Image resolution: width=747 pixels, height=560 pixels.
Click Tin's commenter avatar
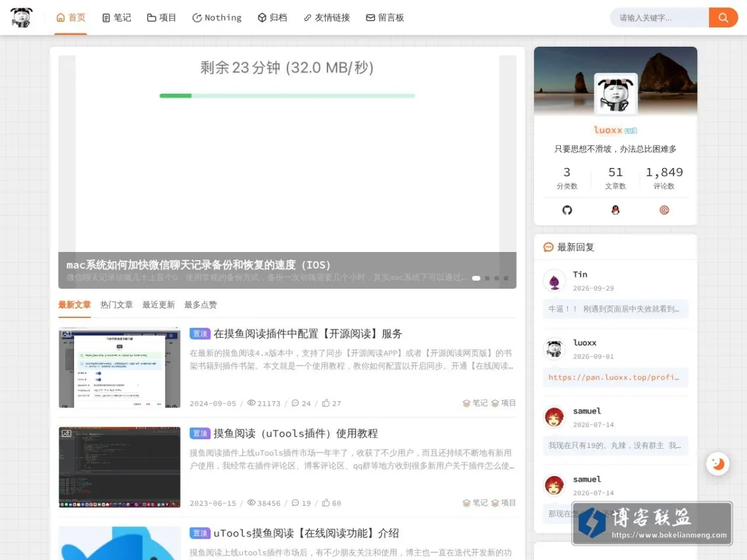pos(554,281)
